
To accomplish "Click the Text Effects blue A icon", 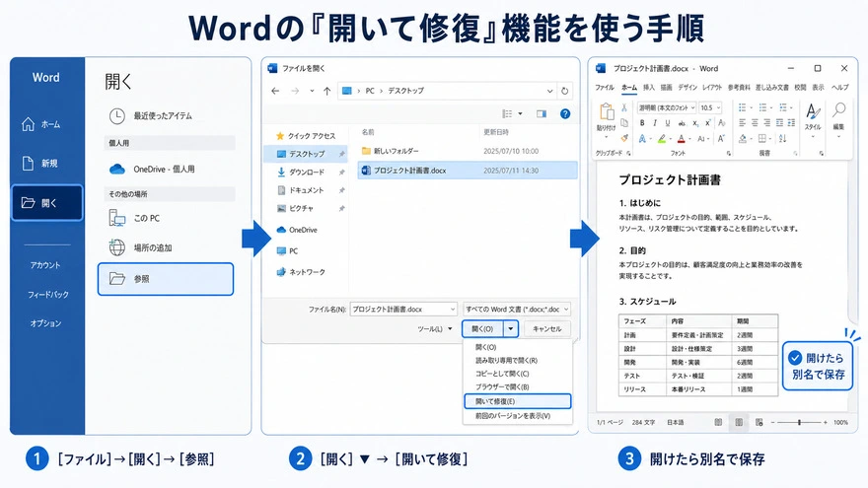I will click(642, 138).
